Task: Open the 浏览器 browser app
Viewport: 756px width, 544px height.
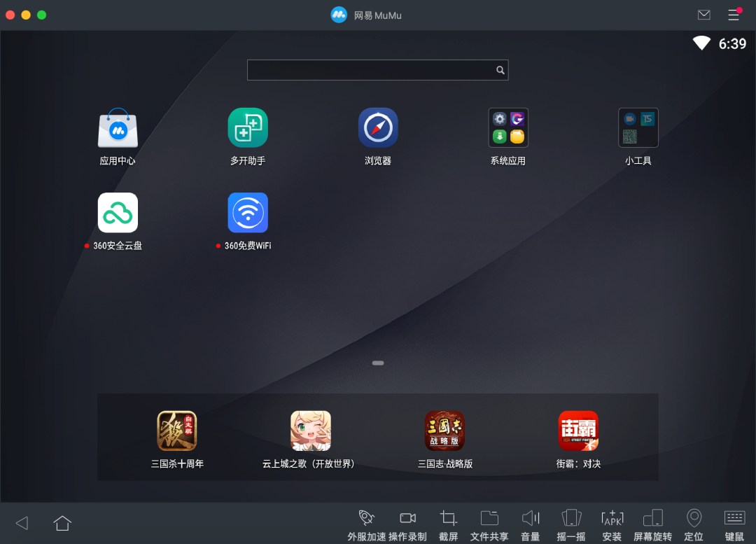Action: [378, 128]
